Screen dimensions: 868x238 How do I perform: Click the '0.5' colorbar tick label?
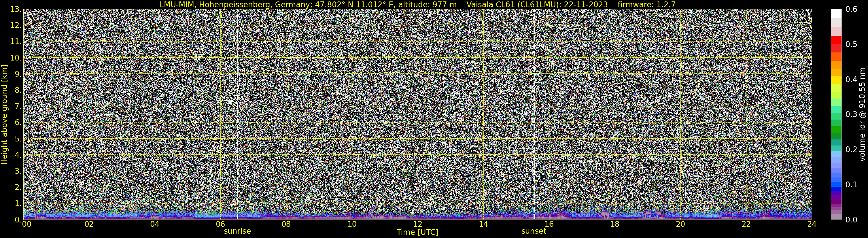(x=851, y=44)
